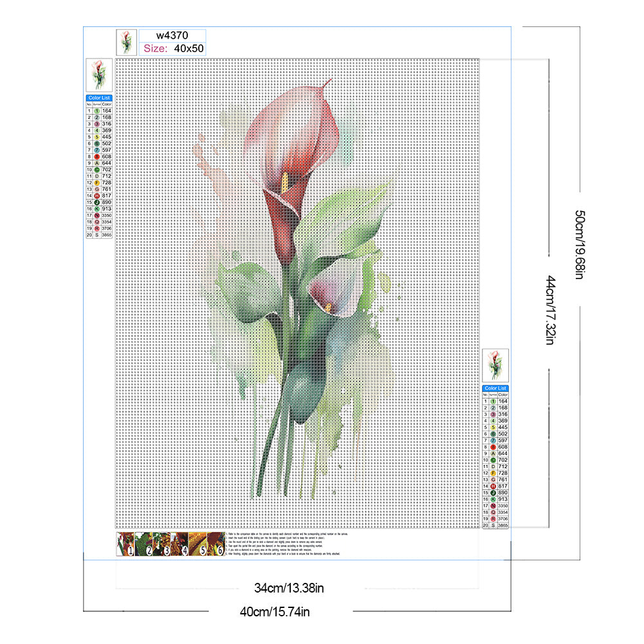
Task: Click the flower thumbnail beside the w4370 label
Action: (x=126, y=42)
